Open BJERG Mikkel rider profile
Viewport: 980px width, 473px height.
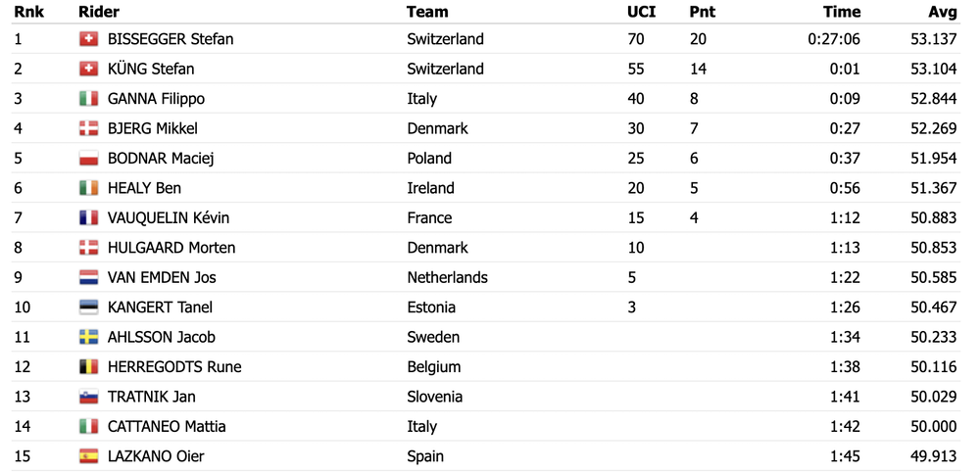153,128
